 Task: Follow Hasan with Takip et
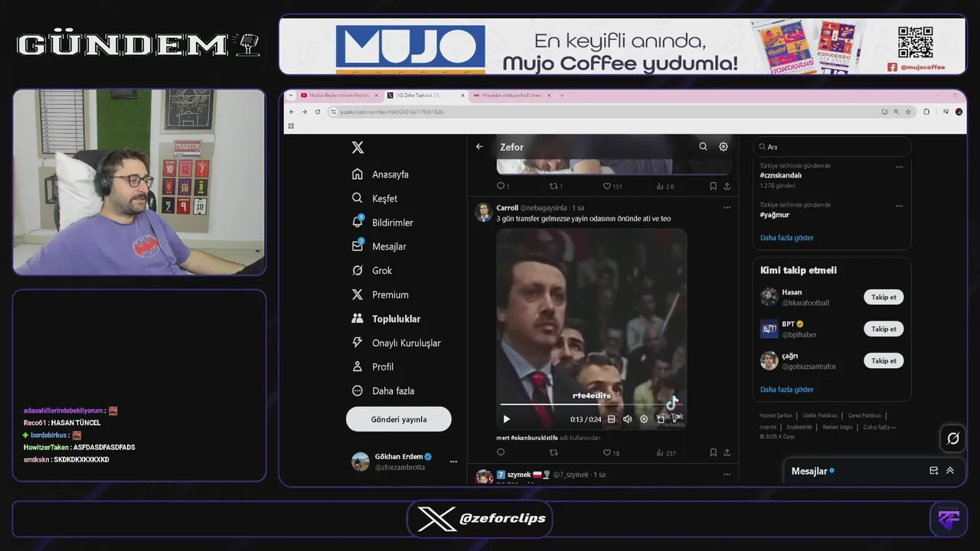(x=884, y=297)
